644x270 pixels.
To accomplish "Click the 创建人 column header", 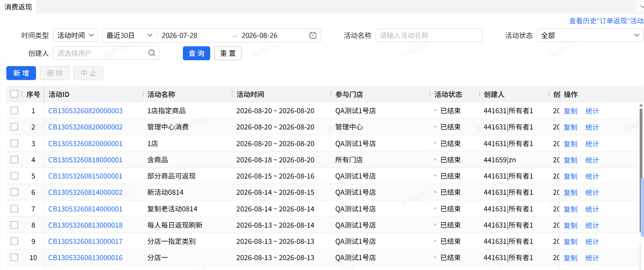I will [x=494, y=94].
